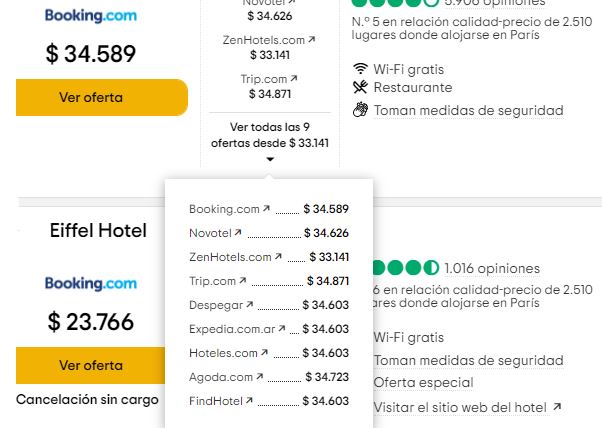Screen dimensions: 602x428
Task: Click the Restaurante cutlery icon
Action: coord(360,88)
